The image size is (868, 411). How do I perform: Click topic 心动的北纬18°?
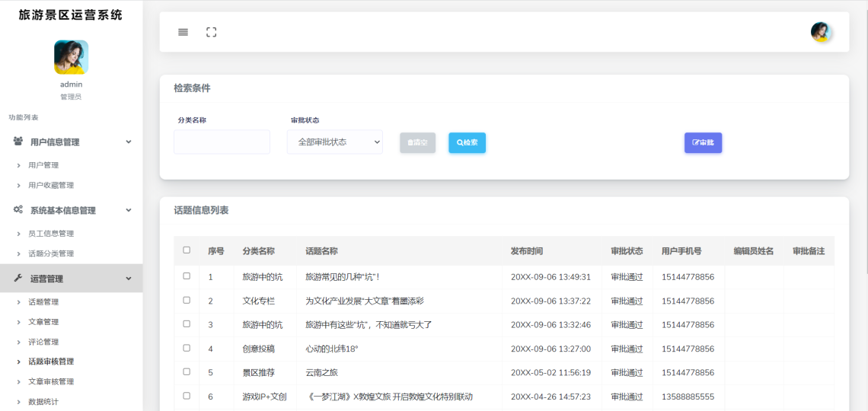[332, 349]
